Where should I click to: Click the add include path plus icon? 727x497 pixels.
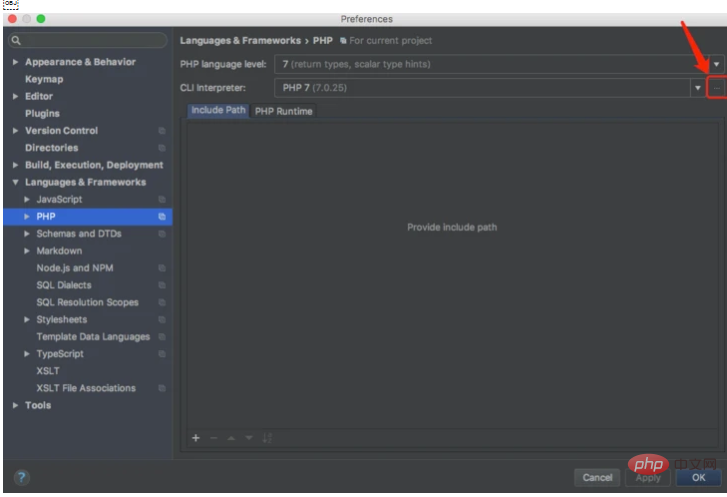(196, 438)
